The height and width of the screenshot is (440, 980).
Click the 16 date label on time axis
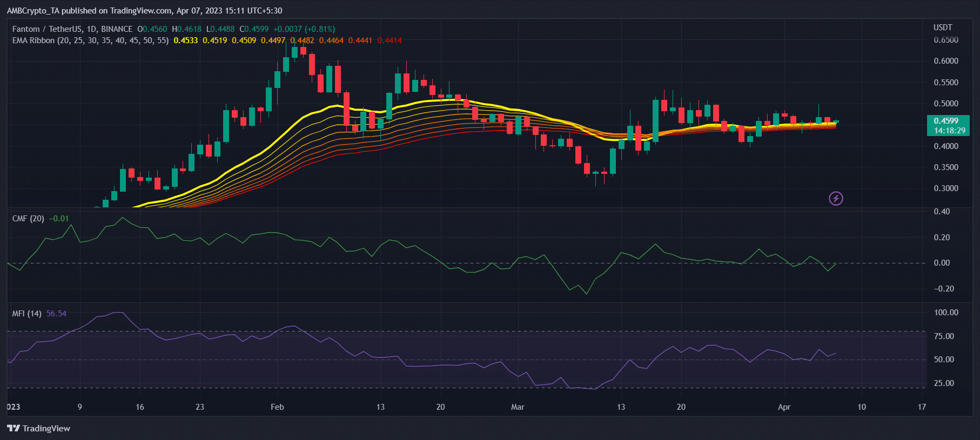[140, 407]
